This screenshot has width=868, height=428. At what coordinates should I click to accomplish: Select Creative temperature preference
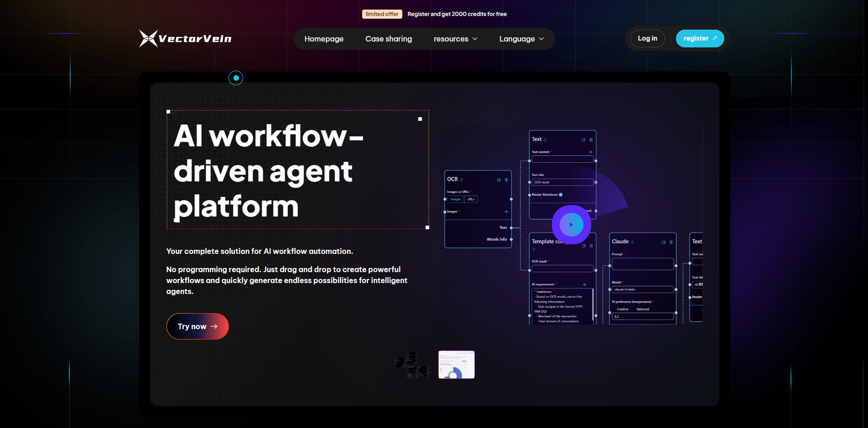(622, 309)
